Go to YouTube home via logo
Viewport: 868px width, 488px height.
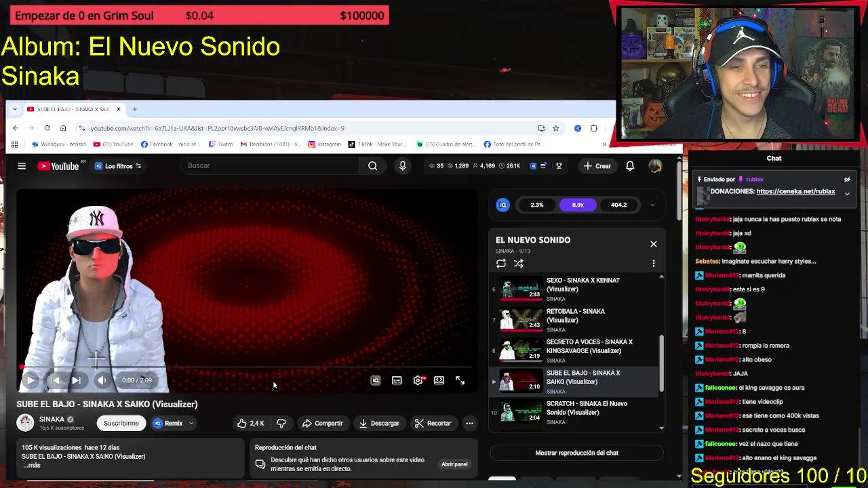(58, 166)
